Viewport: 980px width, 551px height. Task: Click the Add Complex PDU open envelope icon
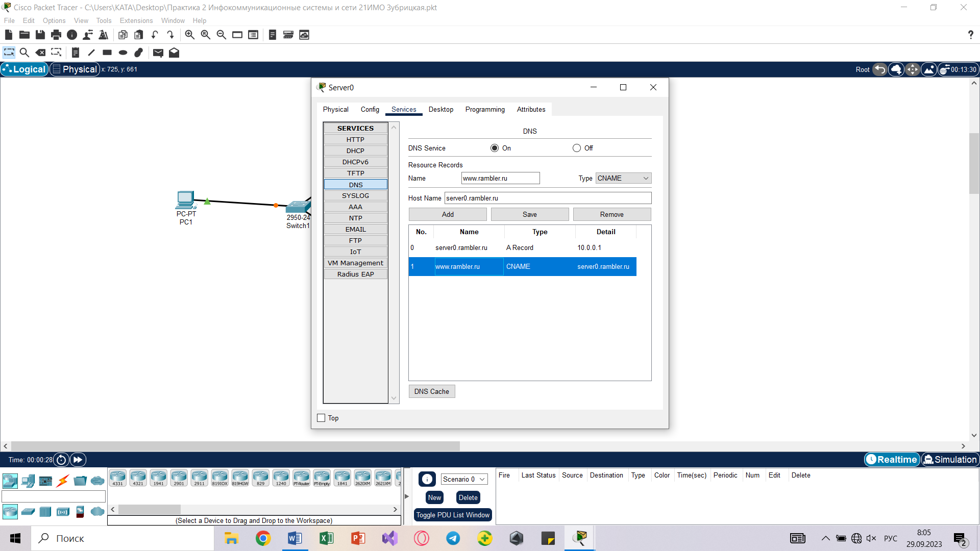[174, 53]
